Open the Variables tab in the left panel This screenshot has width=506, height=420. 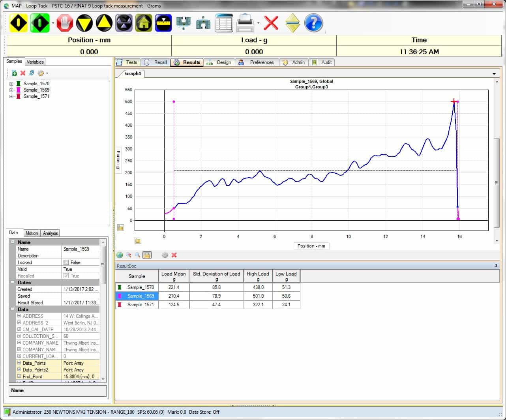click(35, 62)
